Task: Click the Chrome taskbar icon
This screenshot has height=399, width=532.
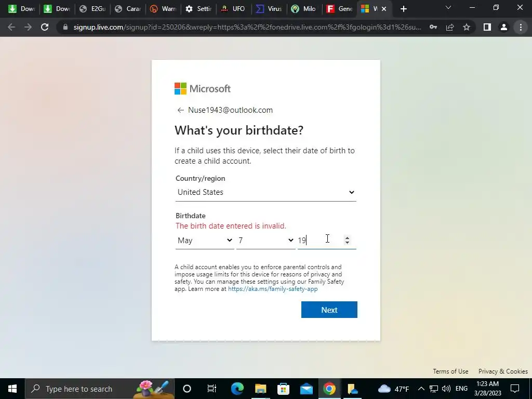Action: [329, 389]
